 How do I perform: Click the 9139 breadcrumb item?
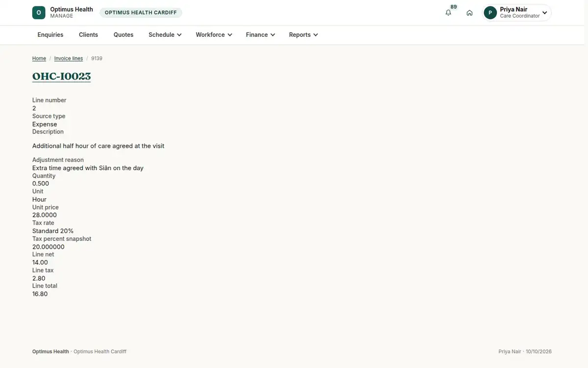click(x=97, y=58)
